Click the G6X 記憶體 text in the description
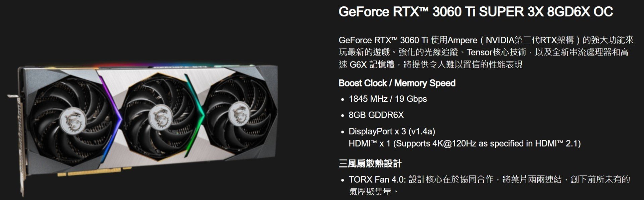The height and width of the screenshot is (200, 644). [x=372, y=64]
